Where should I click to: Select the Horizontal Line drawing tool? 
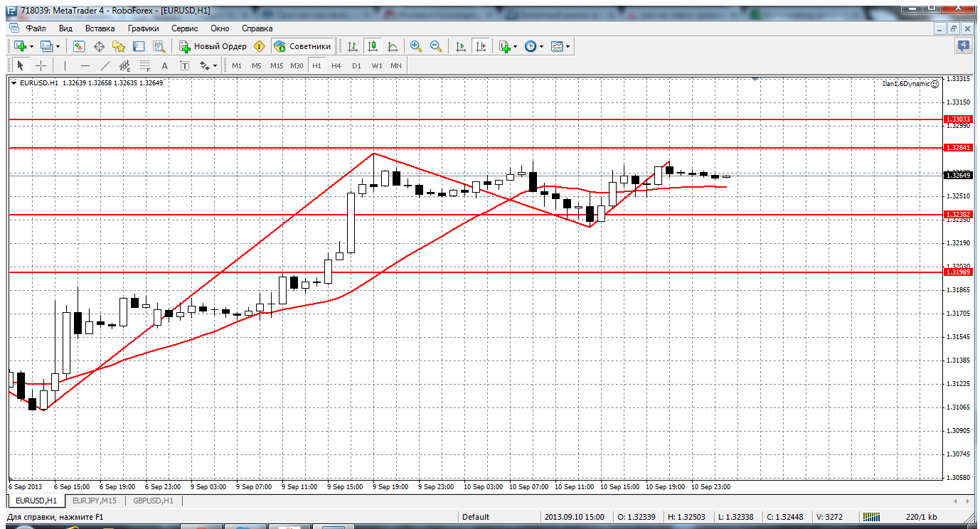85,65
